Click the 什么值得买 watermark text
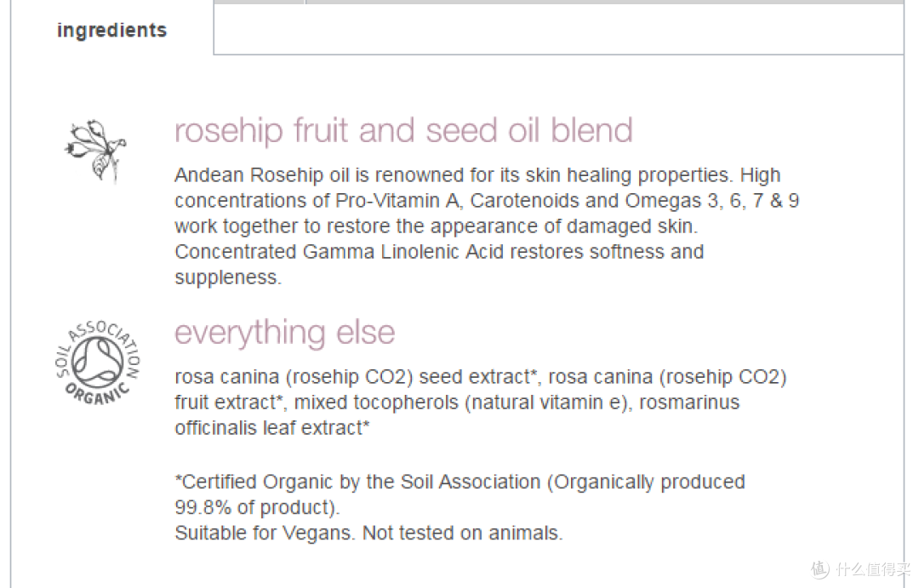The image size is (919, 588). click(x=873, y=569)
